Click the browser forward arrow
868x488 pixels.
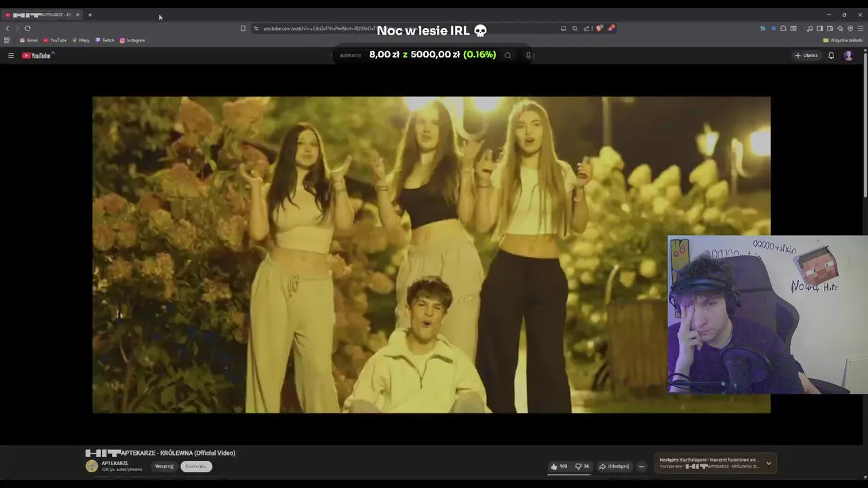(17, 28)
